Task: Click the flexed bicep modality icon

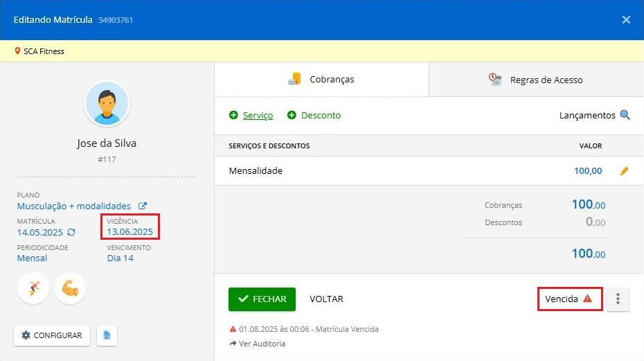Action: [70, 288]
